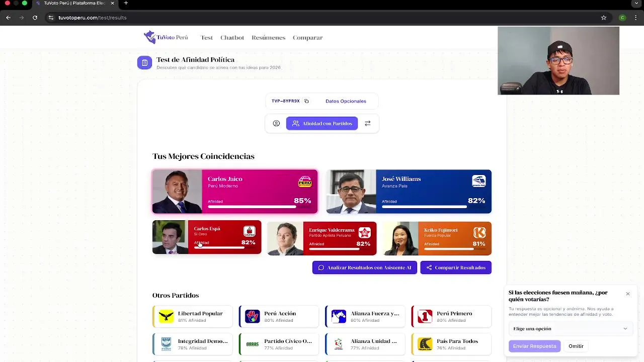644x362 pixels.
Task: Click the swap arrows icon
Action: tap(368, 123)
